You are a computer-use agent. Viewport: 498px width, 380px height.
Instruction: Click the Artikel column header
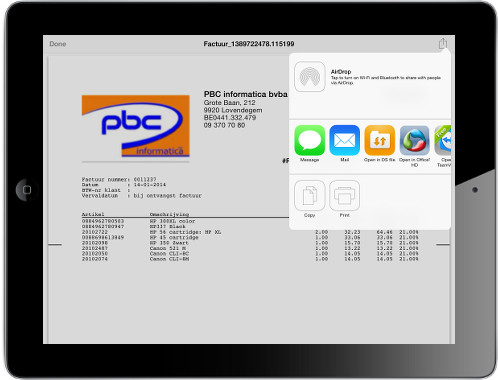point(93,214)
